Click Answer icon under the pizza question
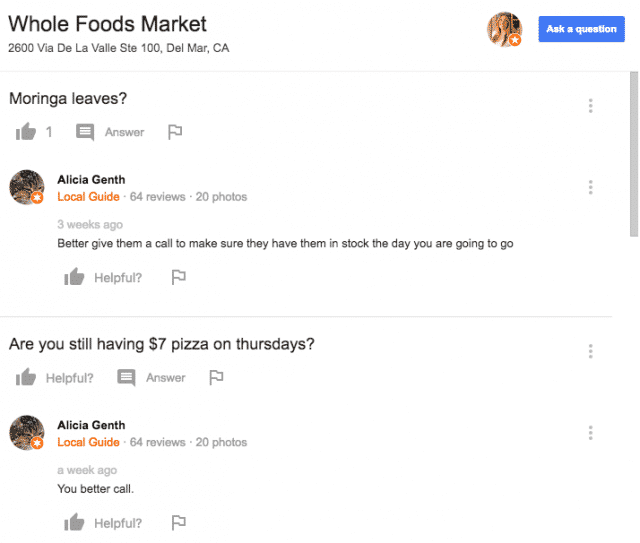Image resolution: width=640 pixels, height=543 pixels. tap(126, 378)
